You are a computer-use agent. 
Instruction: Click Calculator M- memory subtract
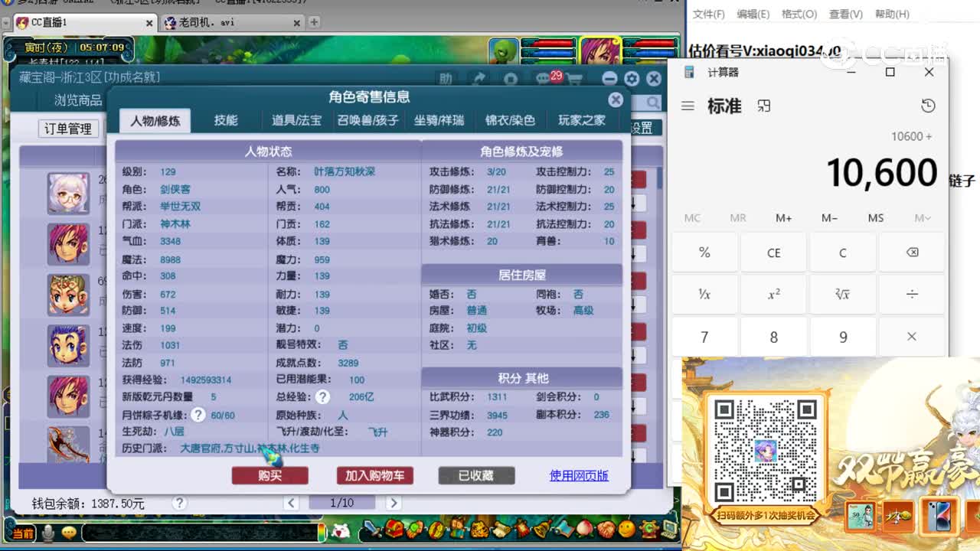(x=829, y=218)
